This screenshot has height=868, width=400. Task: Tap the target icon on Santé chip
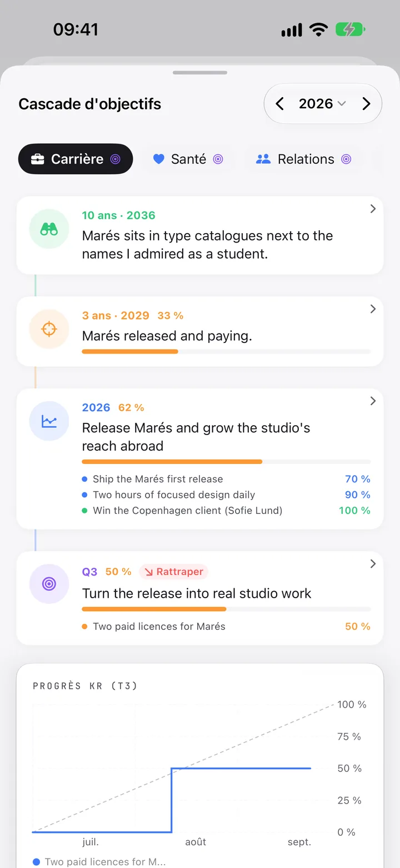pos(218,159)
